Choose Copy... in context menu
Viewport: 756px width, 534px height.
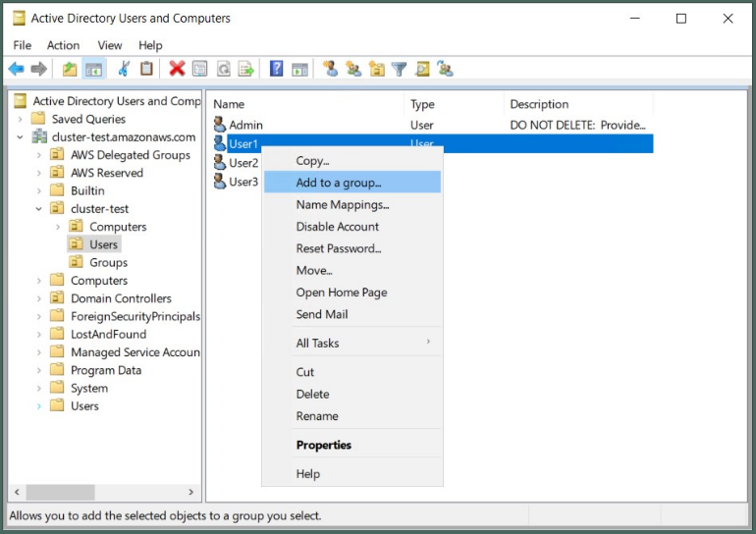pyautogui.click(x=352, y=160)
